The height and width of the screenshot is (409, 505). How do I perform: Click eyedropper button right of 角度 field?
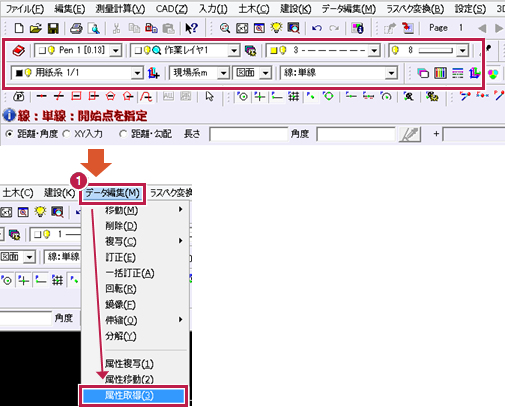click(x=410, y=134)
